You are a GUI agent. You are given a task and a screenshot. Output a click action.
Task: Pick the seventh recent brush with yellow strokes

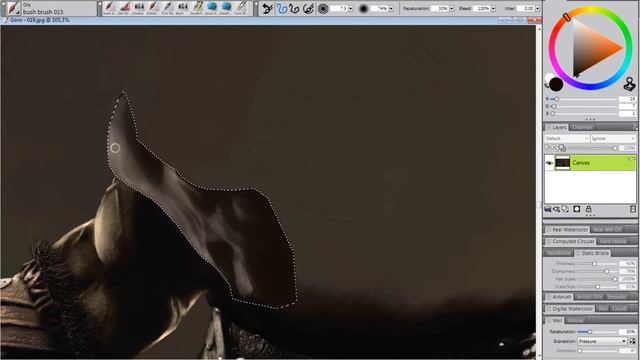[x=197, y=7]
